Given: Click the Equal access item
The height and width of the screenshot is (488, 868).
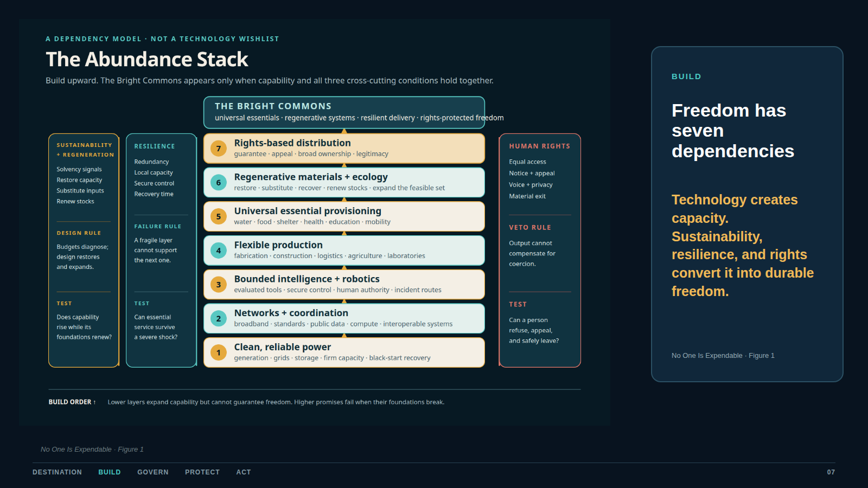Looking at the screenshot, I should tap(527, 162).
